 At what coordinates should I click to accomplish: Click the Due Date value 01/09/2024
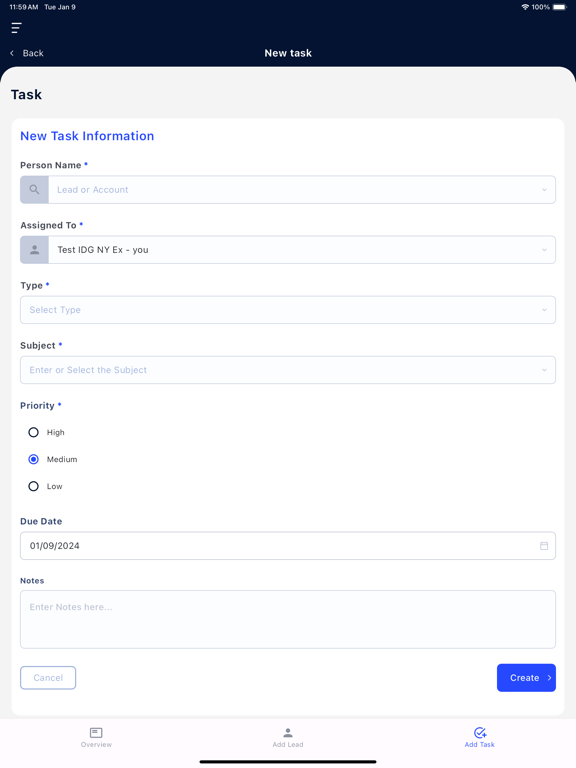point(54,546)
